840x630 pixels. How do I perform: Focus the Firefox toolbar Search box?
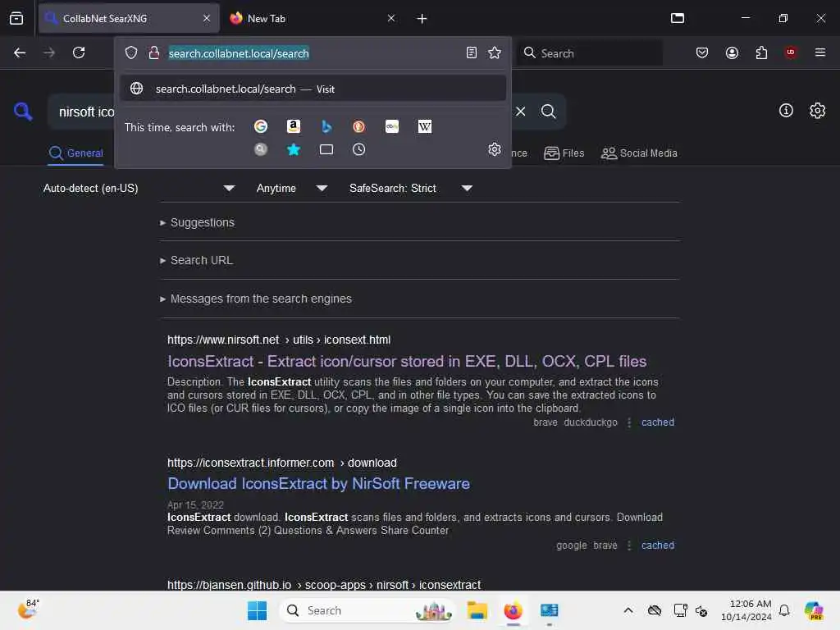click(x=590, y=53)
